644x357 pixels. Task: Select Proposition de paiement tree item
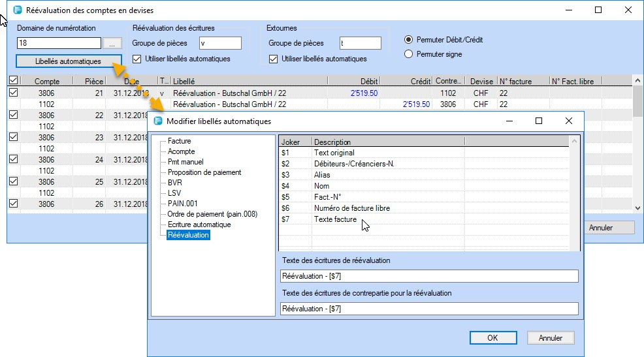coord(204,172)
